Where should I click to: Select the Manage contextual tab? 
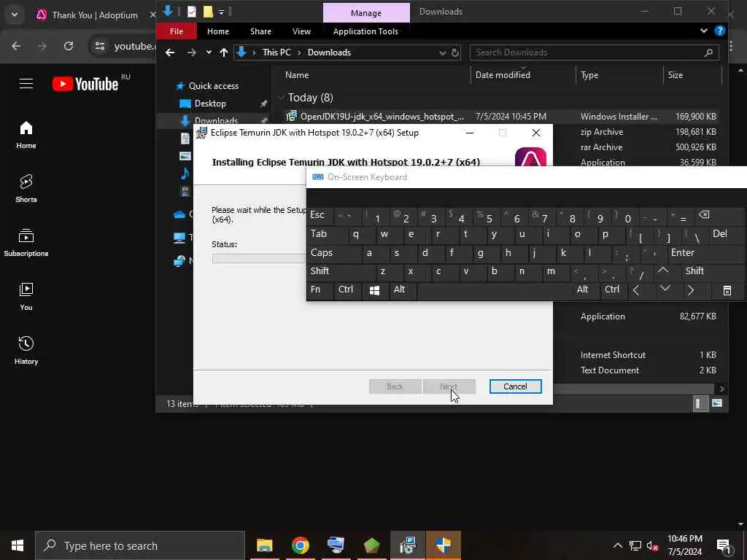(366, 13)
